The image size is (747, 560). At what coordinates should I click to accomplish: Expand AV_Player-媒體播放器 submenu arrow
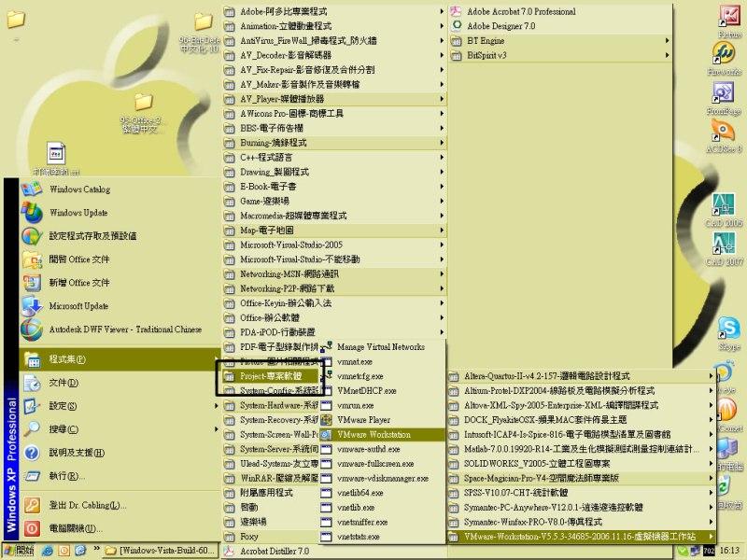click(442, 99)
